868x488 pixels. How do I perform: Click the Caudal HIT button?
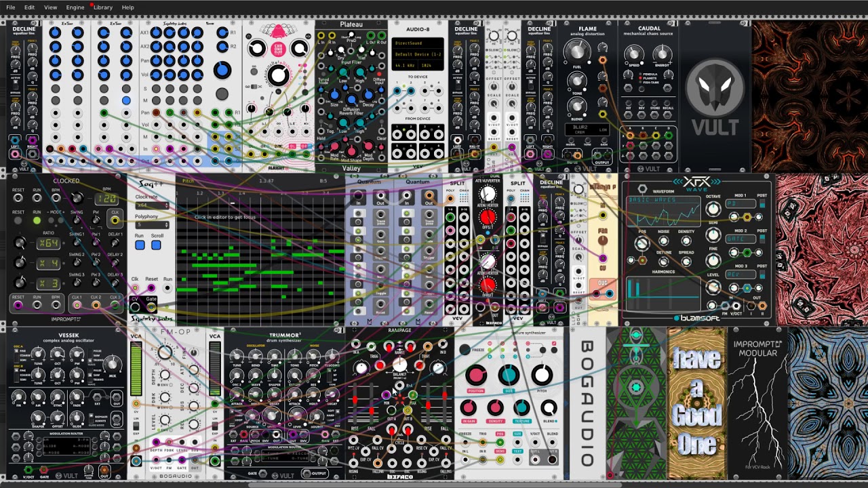pos(630,102)
